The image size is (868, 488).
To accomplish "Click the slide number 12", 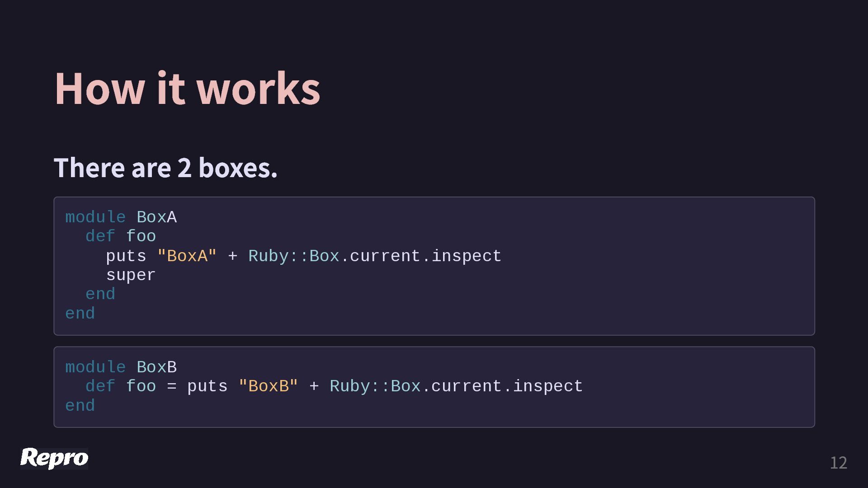I will (838, 463).
